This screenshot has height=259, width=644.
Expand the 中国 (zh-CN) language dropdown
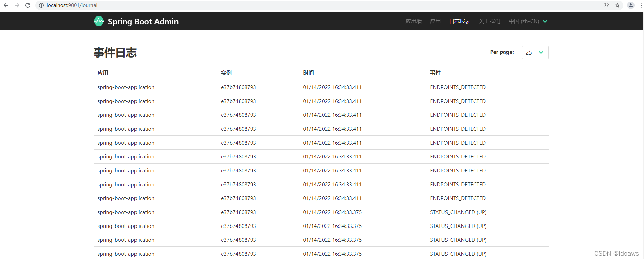(x=528, y=21)
